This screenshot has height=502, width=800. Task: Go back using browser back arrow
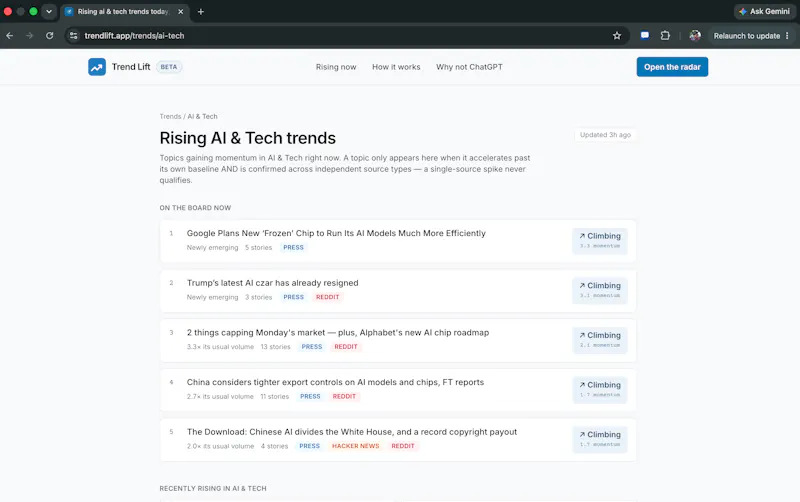click(x=10, y=36)
